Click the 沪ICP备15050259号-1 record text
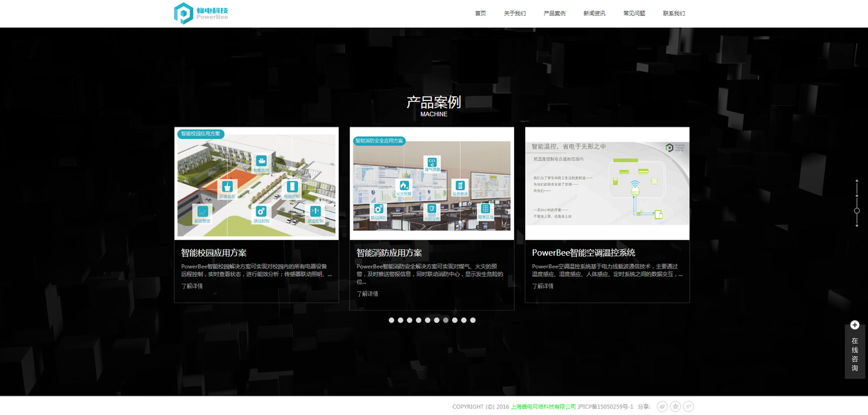This screenshot has height=415, width=868. [x=605, y=407]
